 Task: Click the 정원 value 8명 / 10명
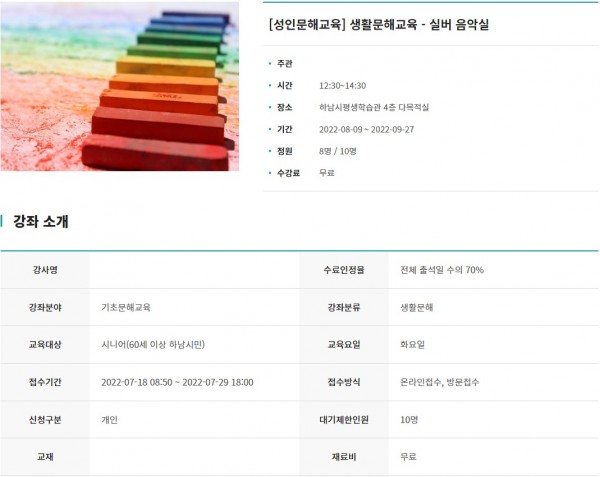[336, 151]
